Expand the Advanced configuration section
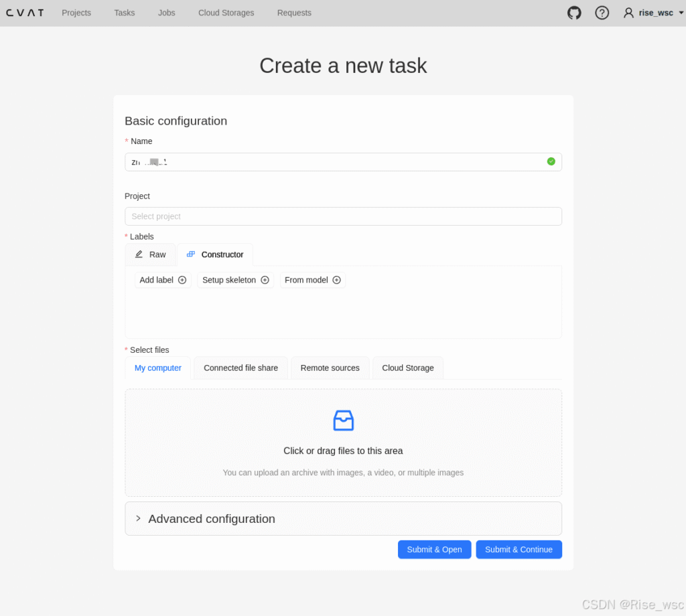This screenshot has width=686, height=616. tap(344, 518)
